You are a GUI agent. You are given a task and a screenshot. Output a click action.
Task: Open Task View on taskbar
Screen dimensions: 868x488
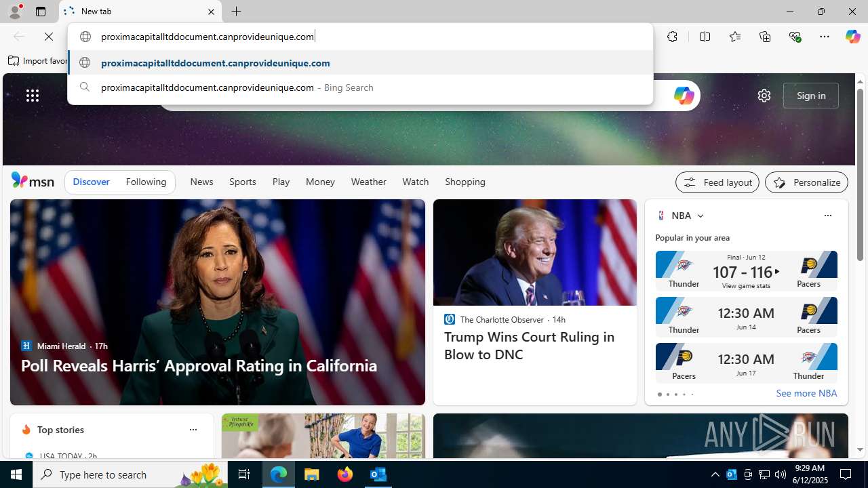[x=244, y=474]
